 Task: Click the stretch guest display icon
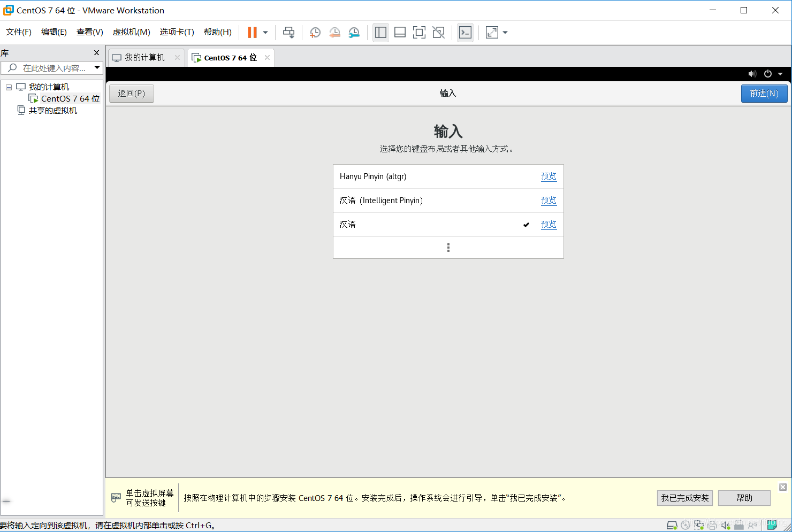[x=492, y=33]
